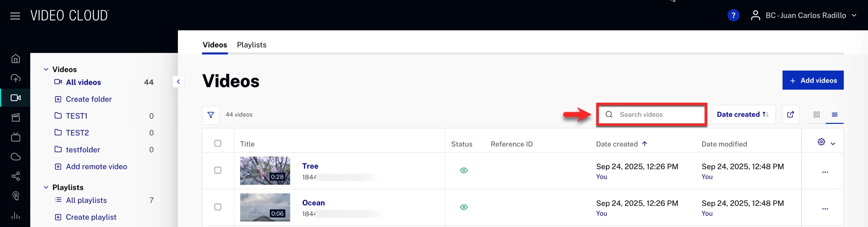Switch to the Playlists tab
868x227 pixels.
tap(251, 45)
